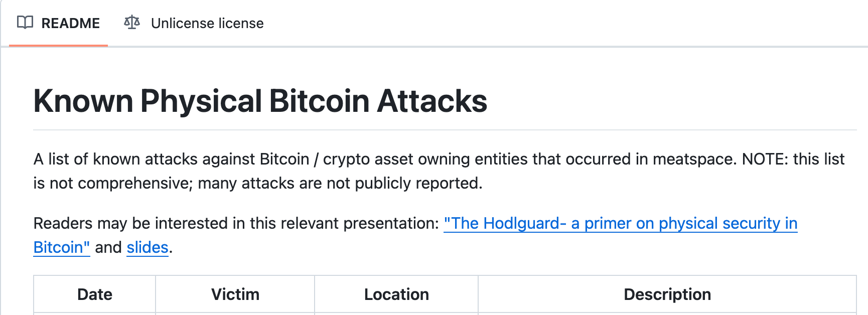Switch to the README tab
The width and height of the screenshot is (868, 315).
[58, 23]
